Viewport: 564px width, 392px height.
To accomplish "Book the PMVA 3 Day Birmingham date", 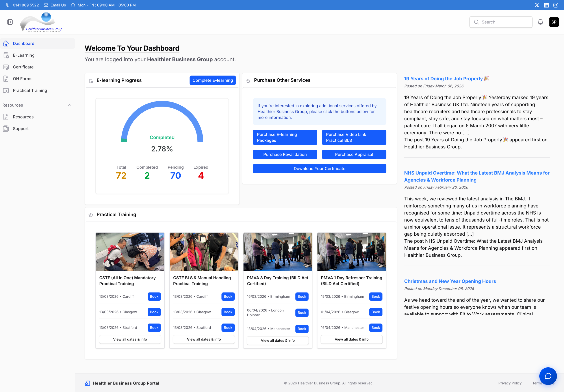I will click(x=302, y=296).
